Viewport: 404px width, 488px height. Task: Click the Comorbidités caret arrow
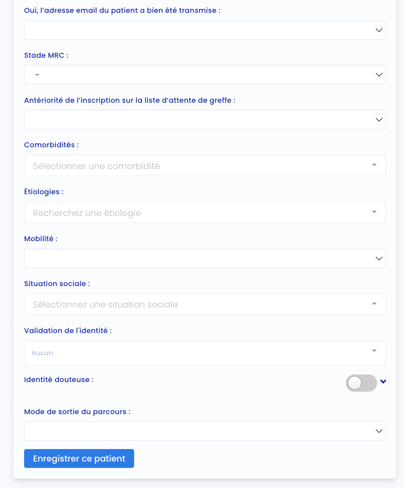(374, 165)
